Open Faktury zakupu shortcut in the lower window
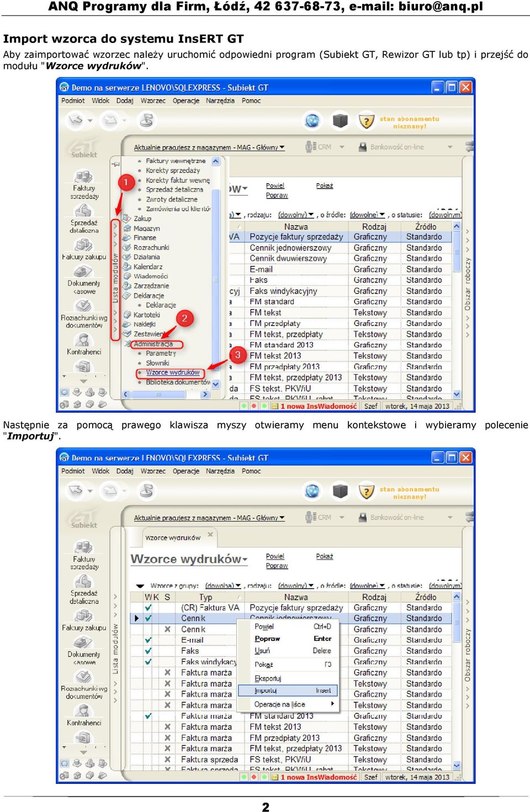The width and height of the screenshot is (530, 812). (84, 620)
